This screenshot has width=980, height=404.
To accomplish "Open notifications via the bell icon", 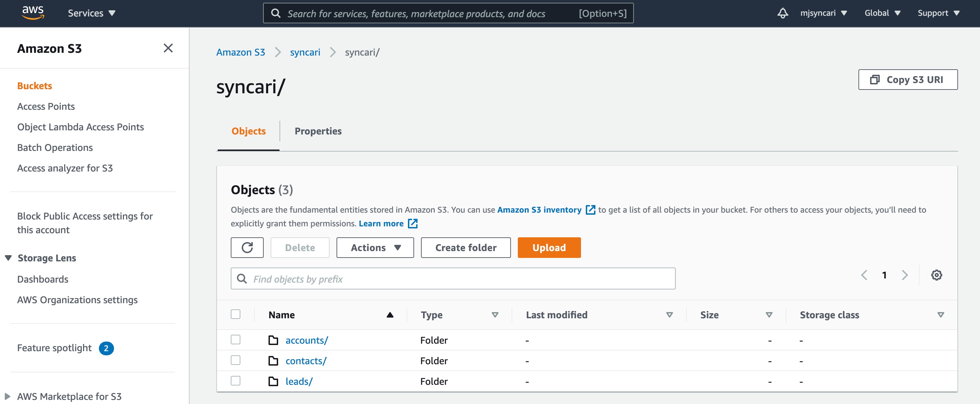I will [783, 13].
